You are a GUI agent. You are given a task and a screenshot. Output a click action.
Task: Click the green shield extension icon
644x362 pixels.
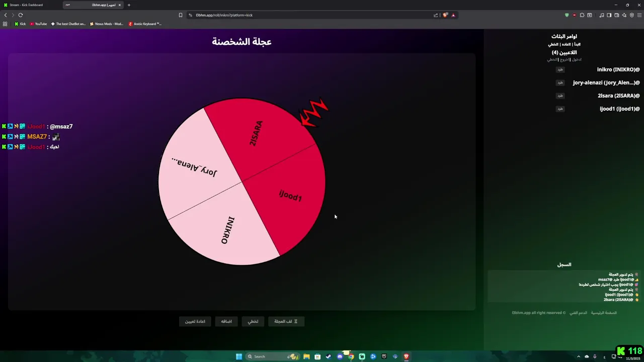pos(567,15)
